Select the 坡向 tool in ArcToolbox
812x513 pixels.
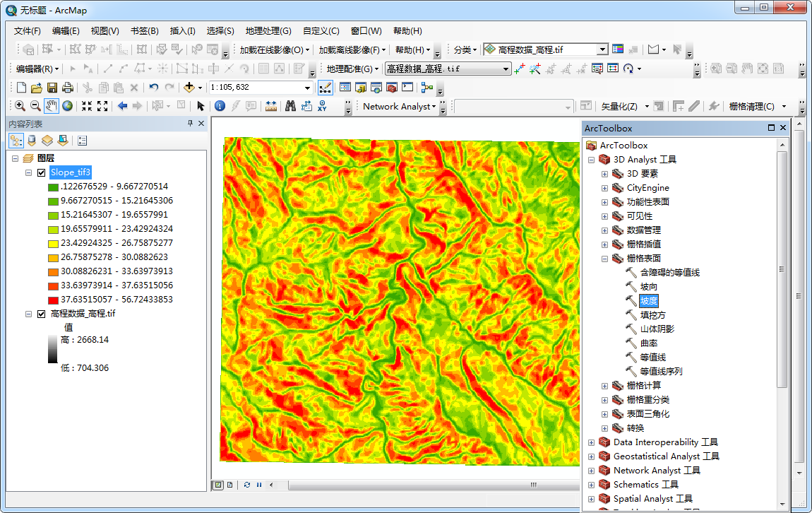648,287
